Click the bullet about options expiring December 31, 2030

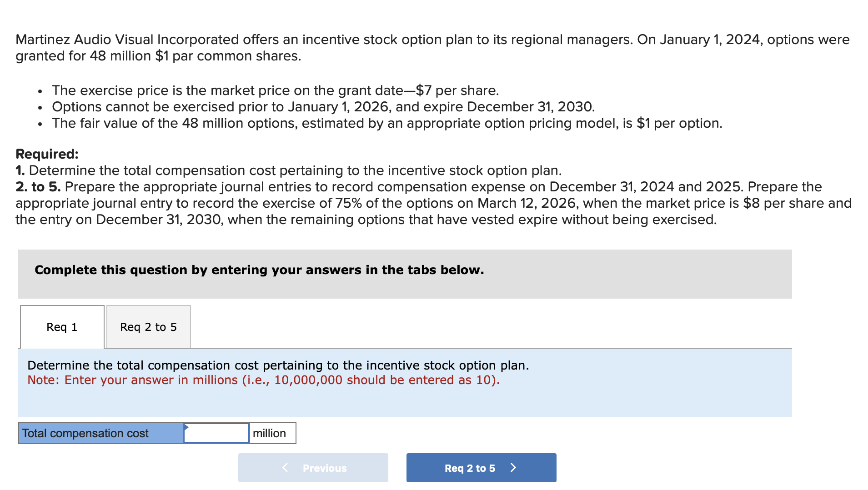click(x=323, y=107)
